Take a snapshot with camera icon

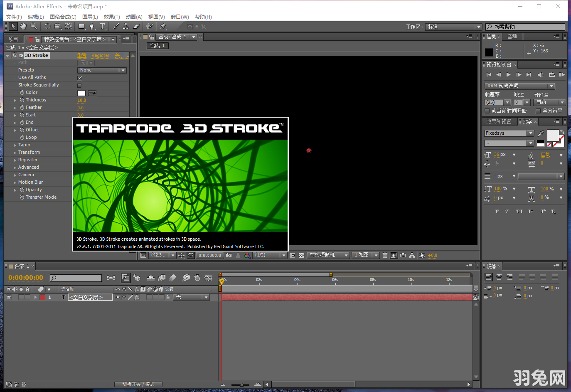pyautogui.click(x=229, y=255)
